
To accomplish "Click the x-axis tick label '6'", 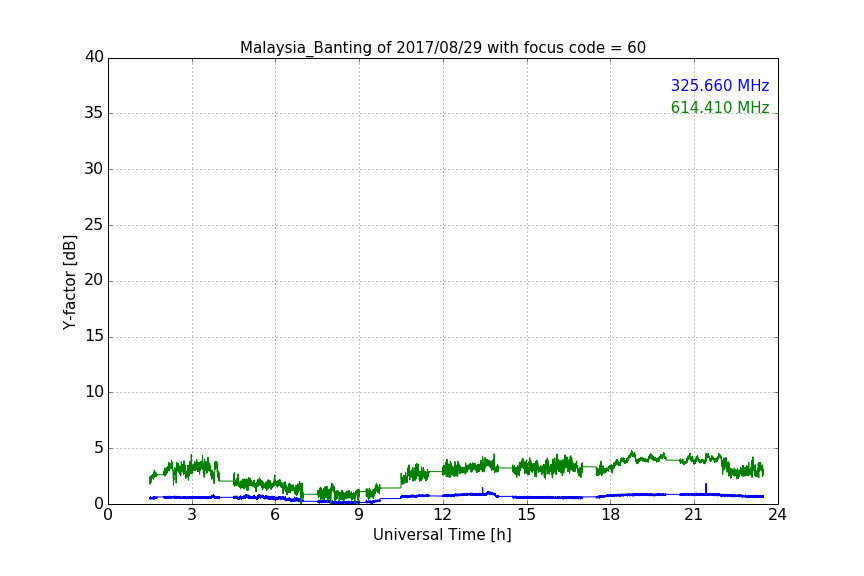I will tap(276, 515).
